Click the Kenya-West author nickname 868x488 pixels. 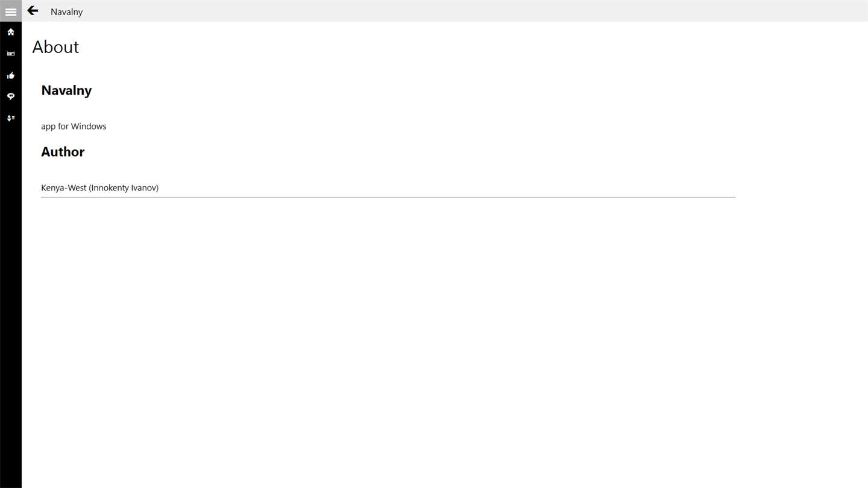point(64,188)
